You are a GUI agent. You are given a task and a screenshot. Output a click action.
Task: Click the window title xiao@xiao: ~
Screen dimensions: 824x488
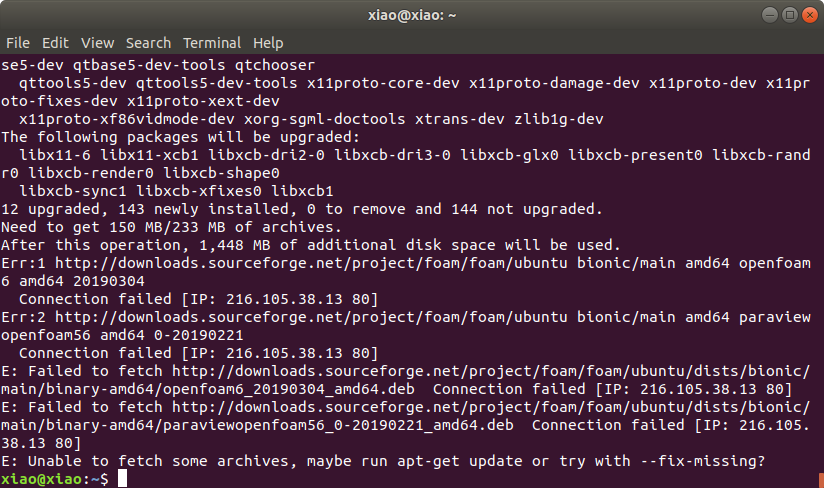(x=412, y=15)
